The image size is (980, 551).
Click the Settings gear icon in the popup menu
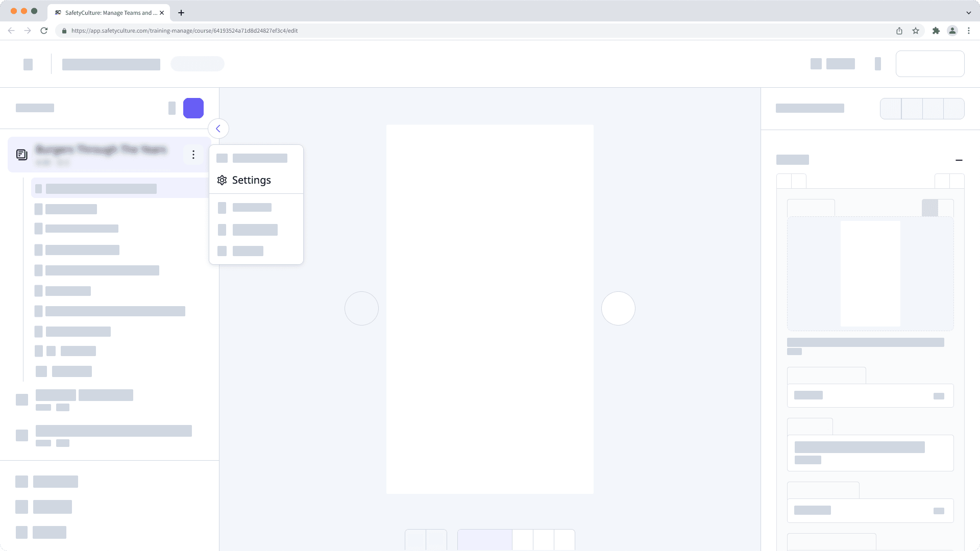pos(222,180)
